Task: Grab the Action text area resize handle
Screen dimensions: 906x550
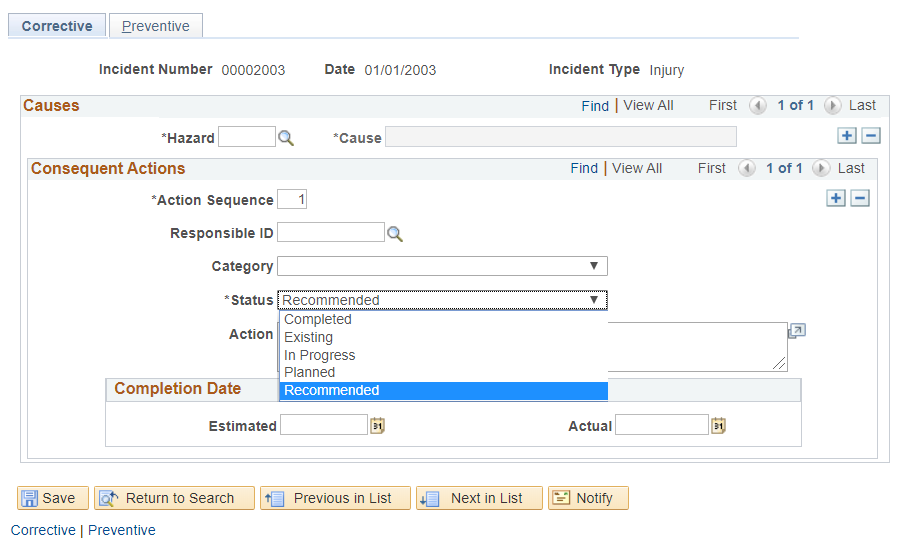Action: 779,363
